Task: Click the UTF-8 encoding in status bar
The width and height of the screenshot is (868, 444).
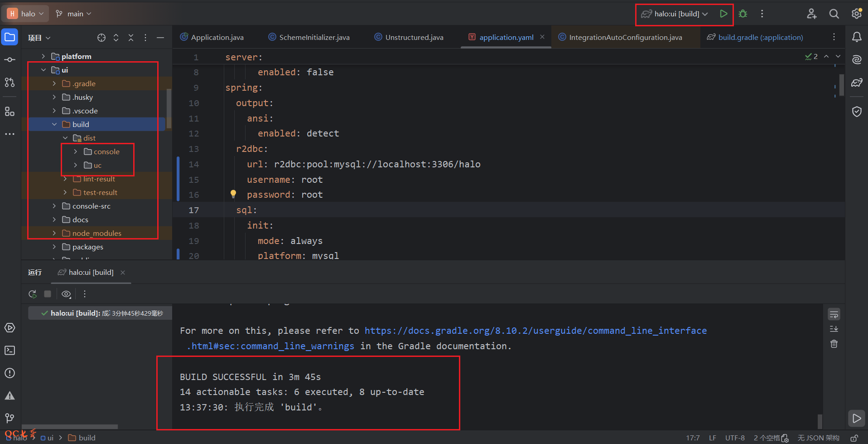Action: point(734,438)
